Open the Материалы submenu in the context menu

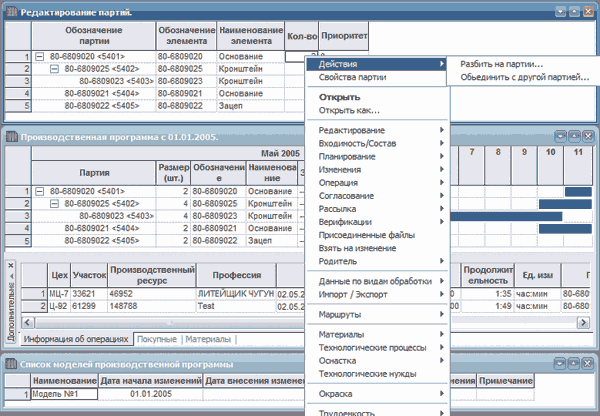[377, 334]
